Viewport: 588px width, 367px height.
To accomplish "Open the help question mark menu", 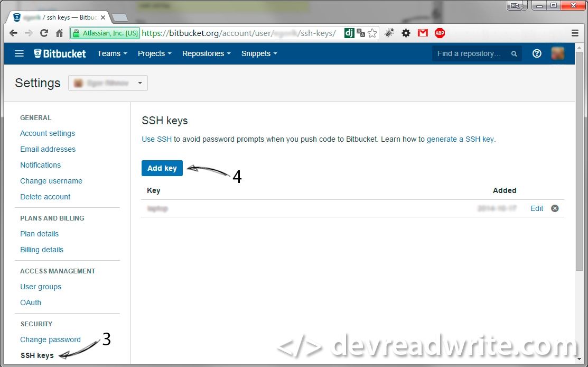I will pos(537,53).
